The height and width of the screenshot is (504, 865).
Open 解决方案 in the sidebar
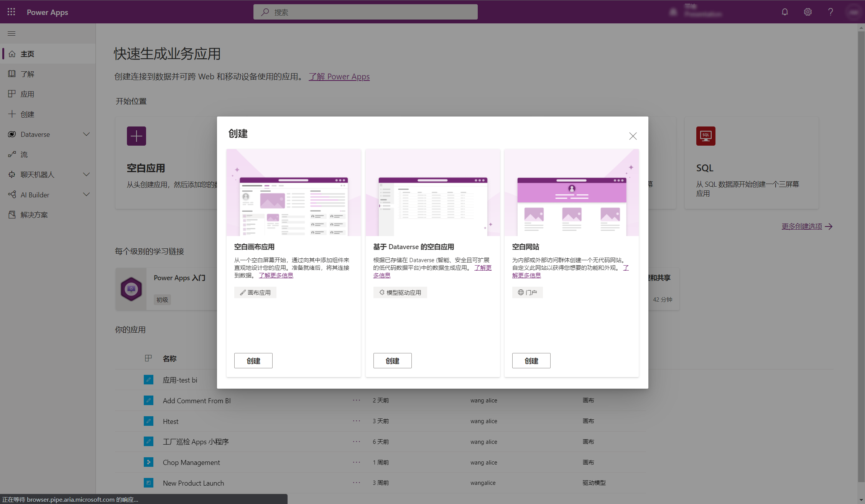(48, 215)
